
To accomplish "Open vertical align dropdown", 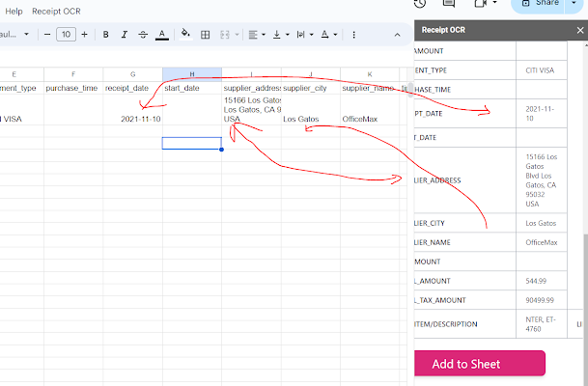I will (281, 35).
